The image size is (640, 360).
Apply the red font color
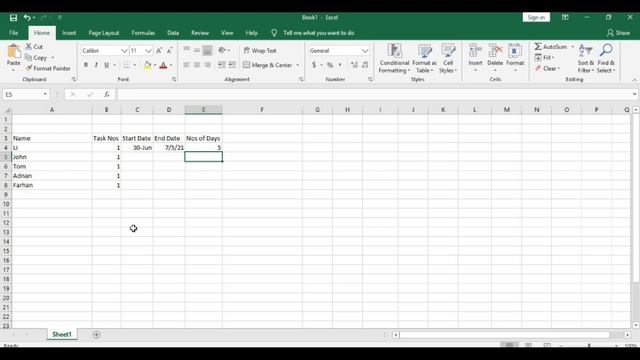[x=163, y=65]
